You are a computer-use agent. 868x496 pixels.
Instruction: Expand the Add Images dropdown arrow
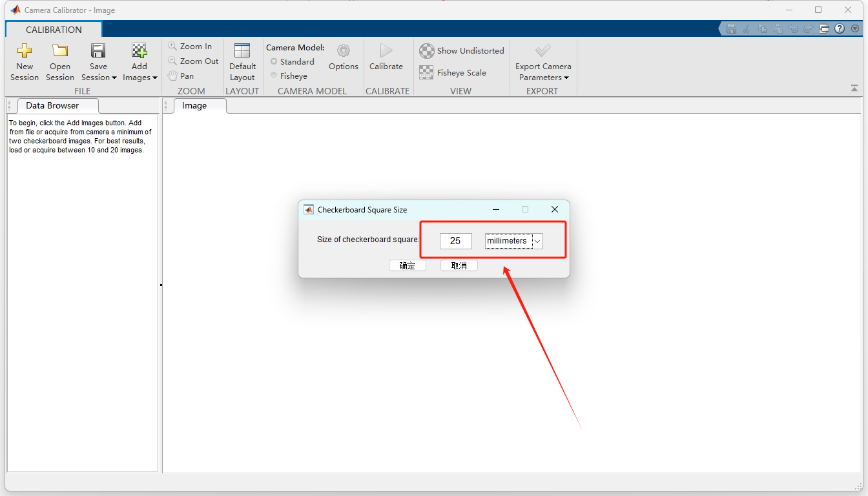pos(155,78)
